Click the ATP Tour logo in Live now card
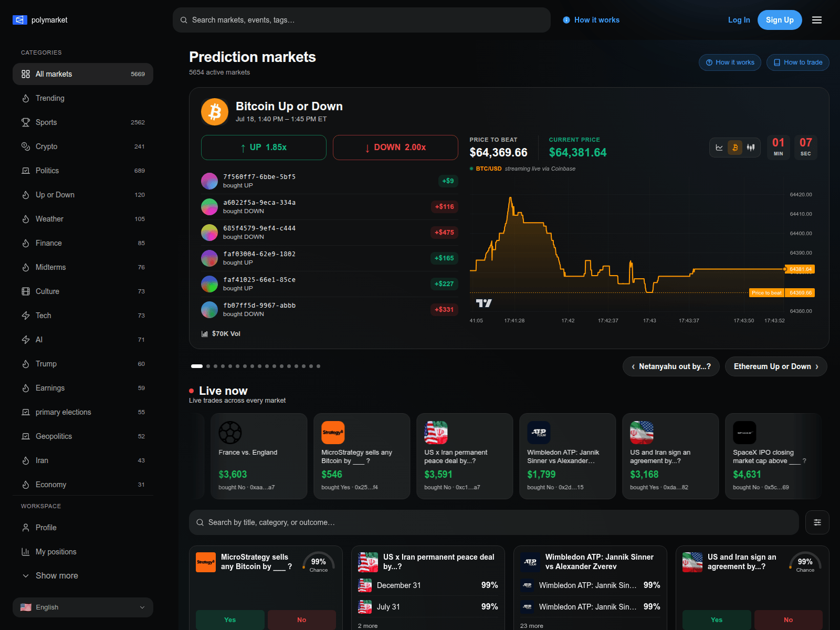 [x=539, y=433]
